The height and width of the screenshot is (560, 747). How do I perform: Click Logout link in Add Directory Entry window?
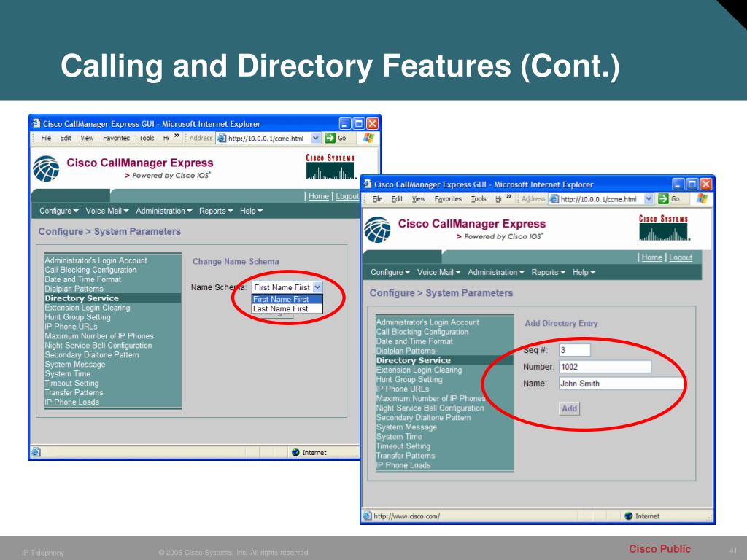pyautogui.click(x=681, y=257)
